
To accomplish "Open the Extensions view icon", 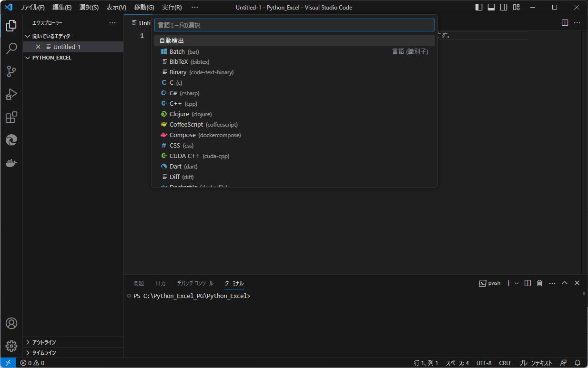I will tap(11, 117).
